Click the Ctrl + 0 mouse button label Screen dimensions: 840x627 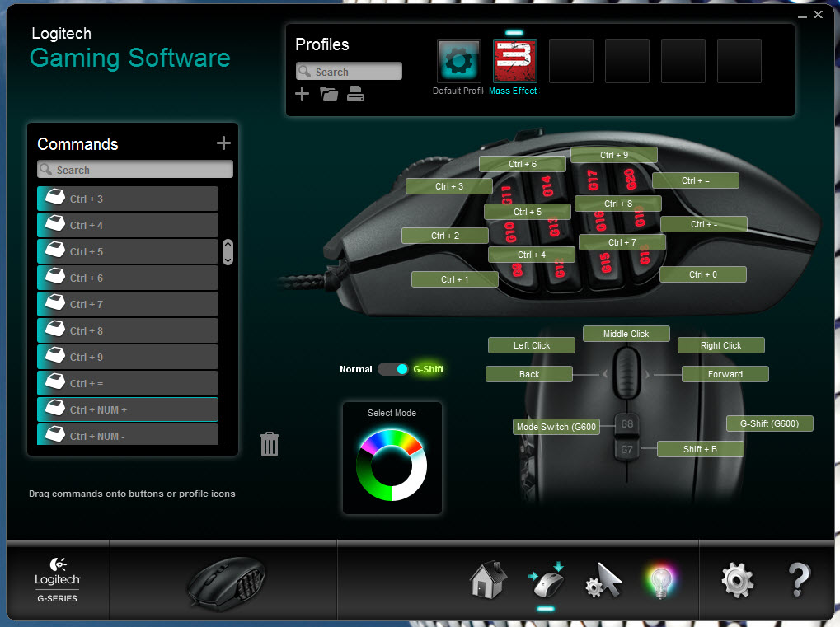coord(703,274)
